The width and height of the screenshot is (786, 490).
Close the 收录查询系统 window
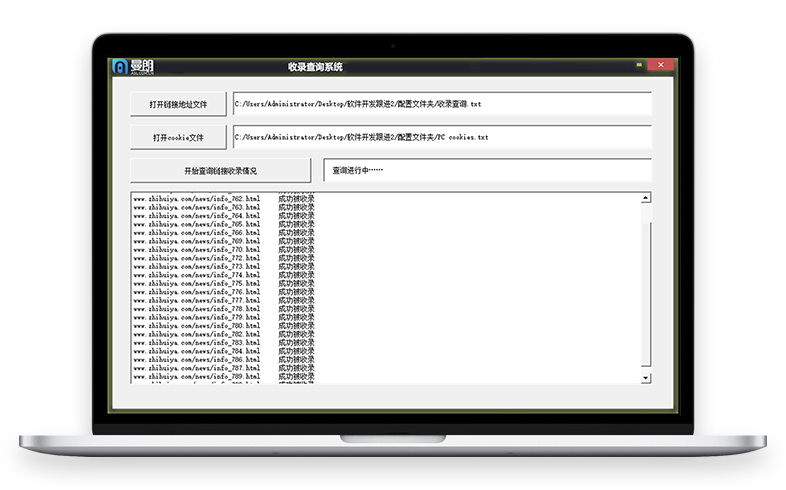[x=661, y=65]
